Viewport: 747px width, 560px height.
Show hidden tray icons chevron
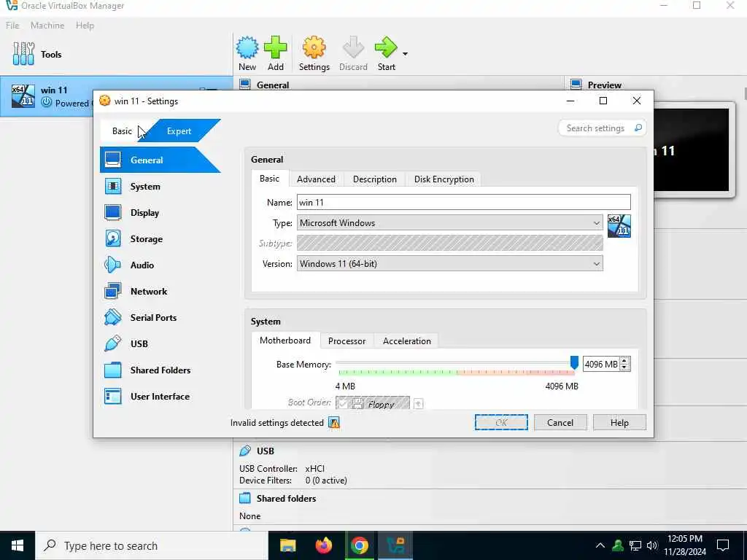(600, 545)
